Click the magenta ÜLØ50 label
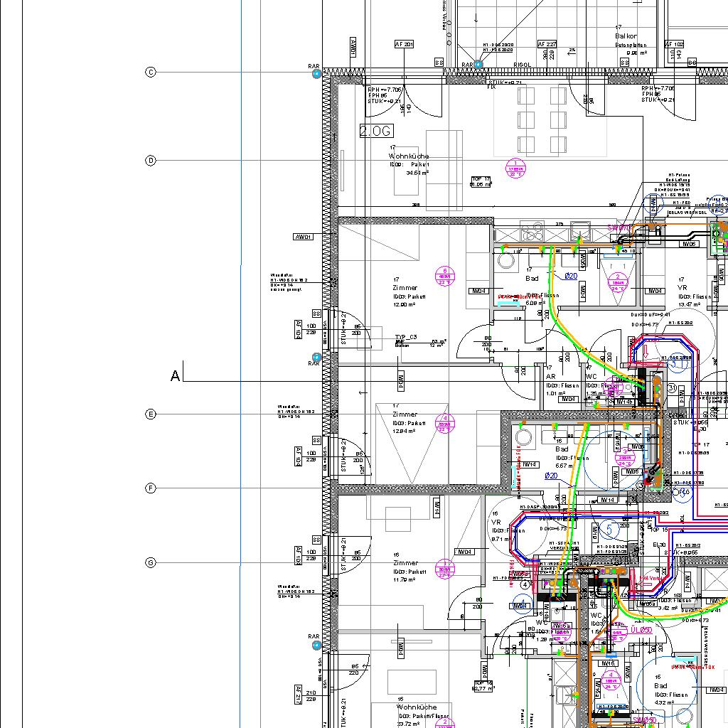 [x=641, y=630]
